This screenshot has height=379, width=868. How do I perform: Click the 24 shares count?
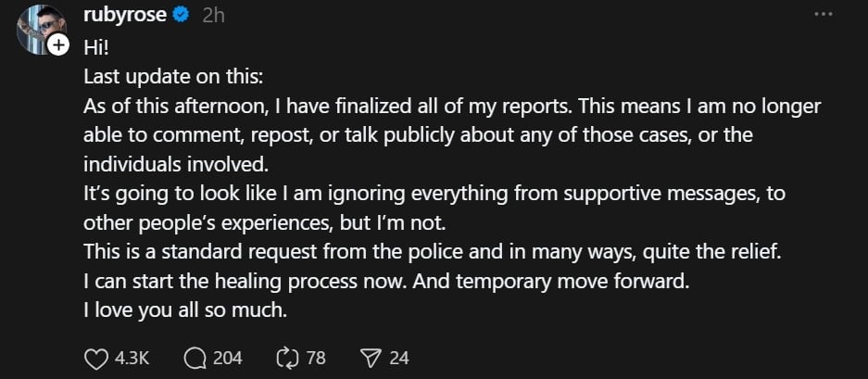pyautogui.click(x=398, y=358)
